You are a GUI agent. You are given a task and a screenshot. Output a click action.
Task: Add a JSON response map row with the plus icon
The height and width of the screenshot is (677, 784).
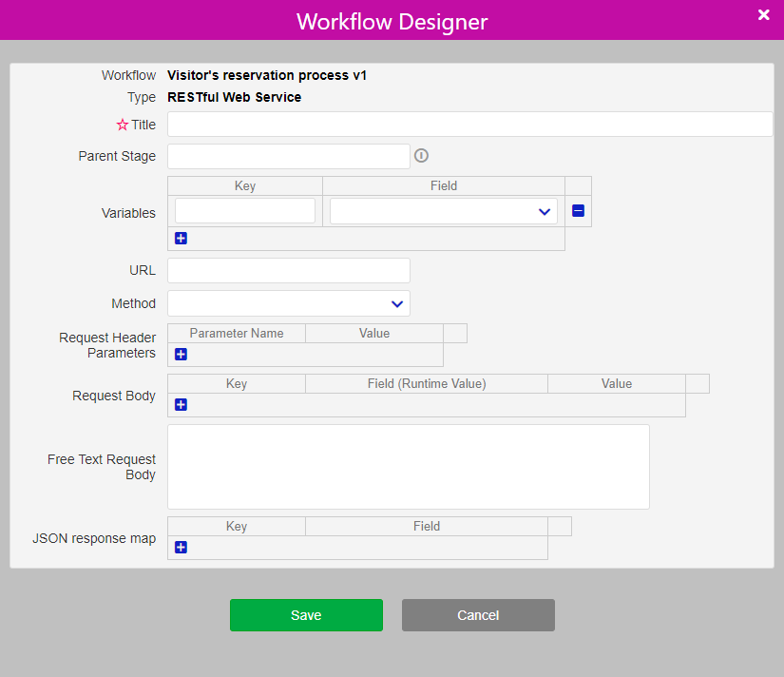(x=181, y=547)
